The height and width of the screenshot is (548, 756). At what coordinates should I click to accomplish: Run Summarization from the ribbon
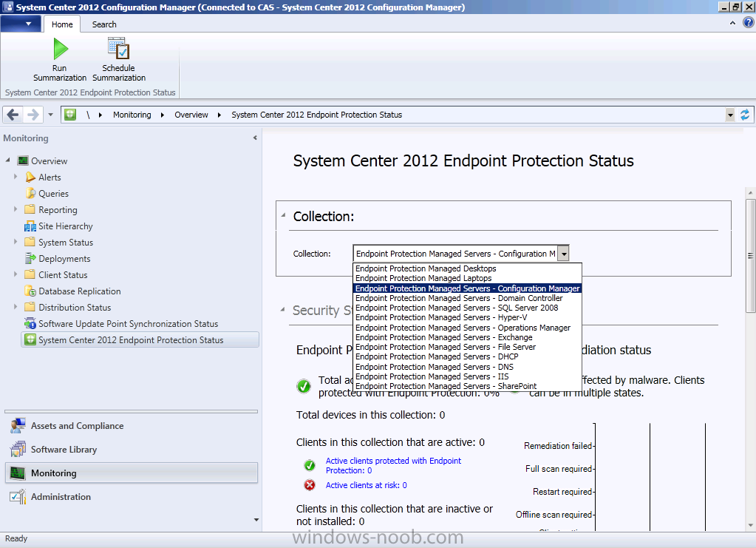(60, 60)
